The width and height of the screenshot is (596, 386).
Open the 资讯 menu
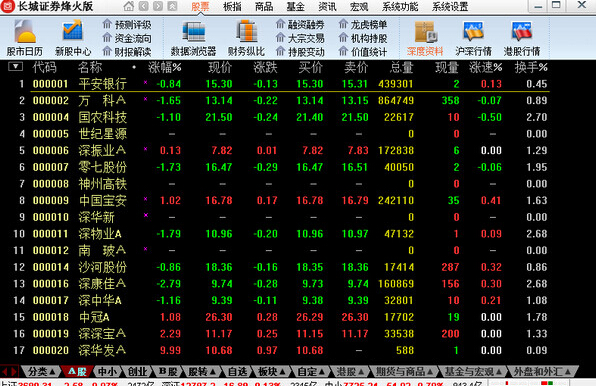click(327, 6)
